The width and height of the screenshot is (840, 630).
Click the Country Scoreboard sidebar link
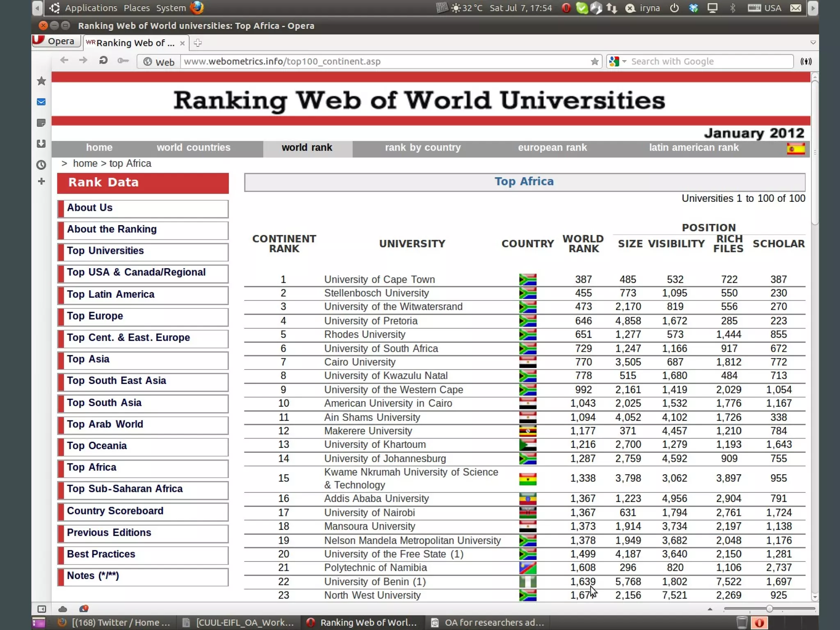pyautogui.click(x=115, y=511)
